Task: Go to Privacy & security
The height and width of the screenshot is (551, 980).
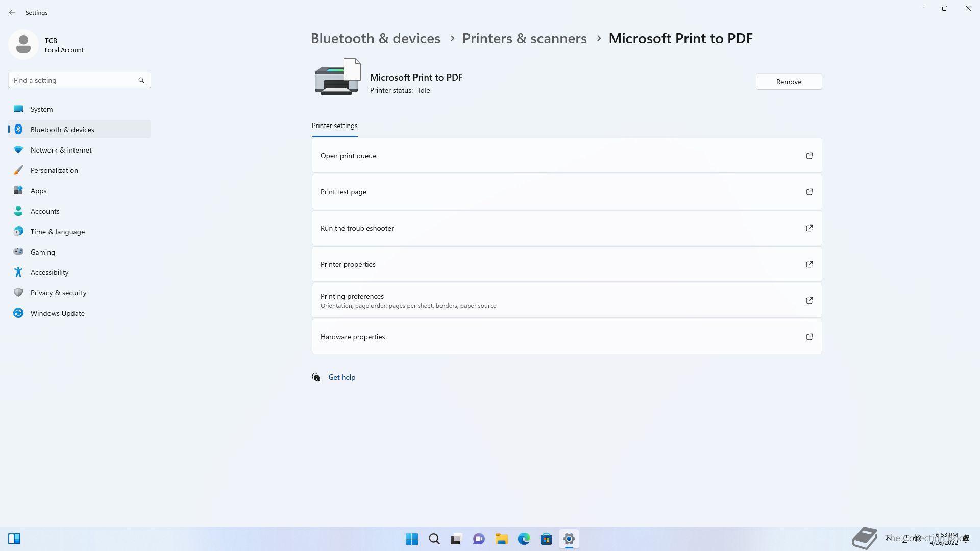Action: (x=80, y=293)
